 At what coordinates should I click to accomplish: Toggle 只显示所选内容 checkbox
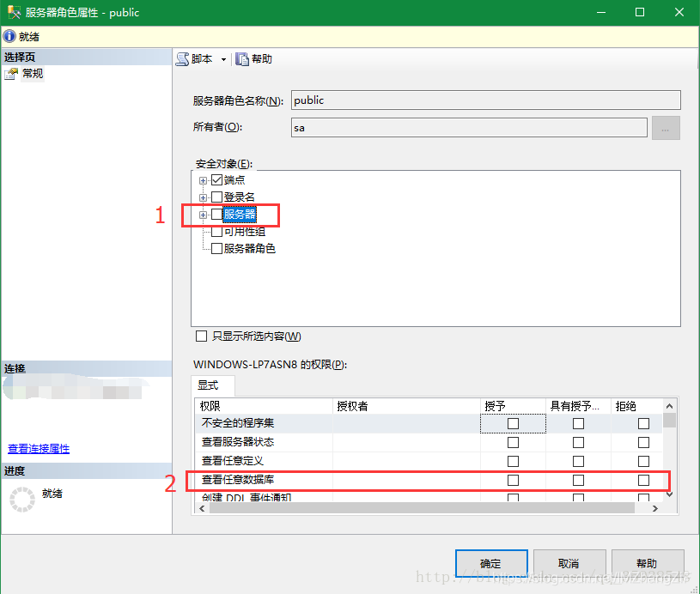(x=201, y=336)
